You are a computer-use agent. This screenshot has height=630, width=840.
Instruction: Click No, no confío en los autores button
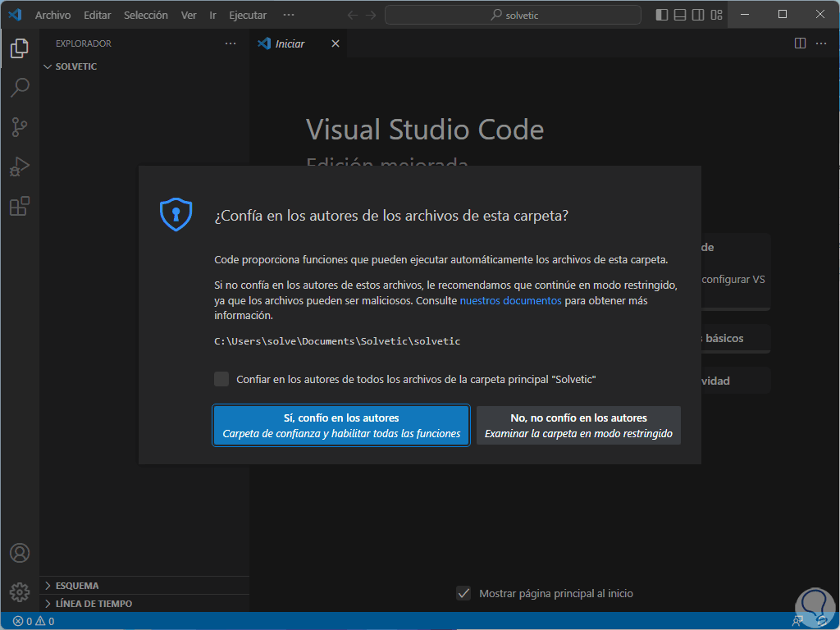[578, 426]
